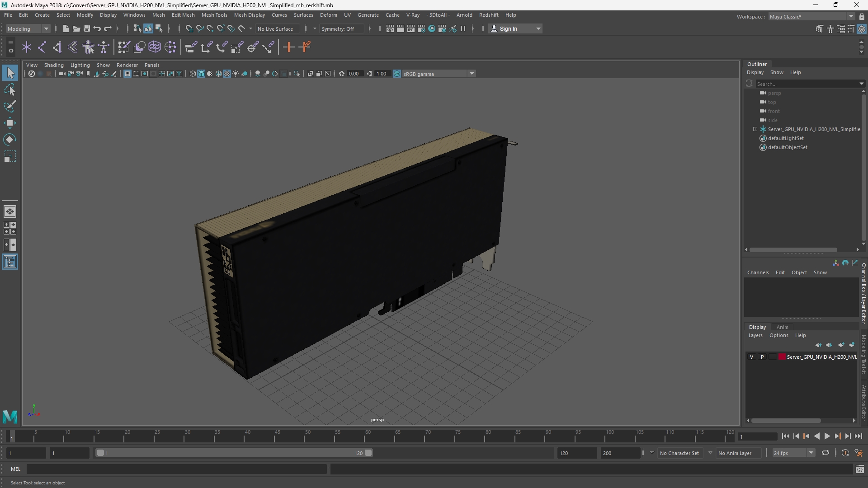
Task: Click the Set Key orange plus shelf icon
Action: [x=288, y=47]
